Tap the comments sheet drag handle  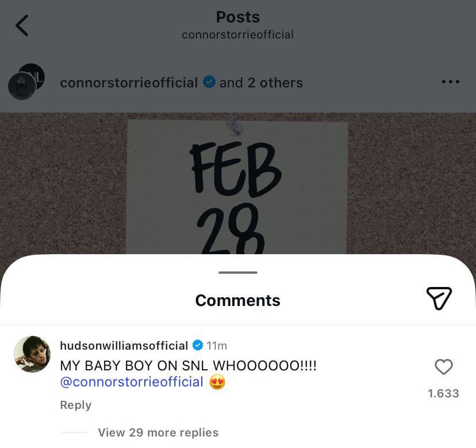238,273
